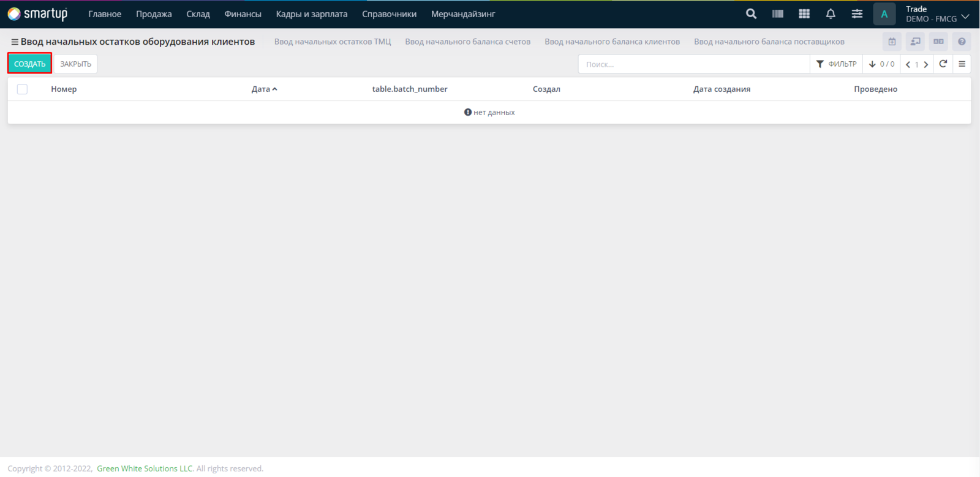
Task: Go to next page arrow
Action: click(926, 64)
